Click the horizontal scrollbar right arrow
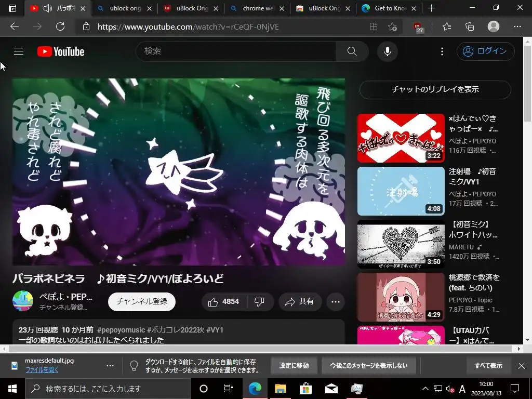This screenshot has height=399, width=532. [519, 349]
